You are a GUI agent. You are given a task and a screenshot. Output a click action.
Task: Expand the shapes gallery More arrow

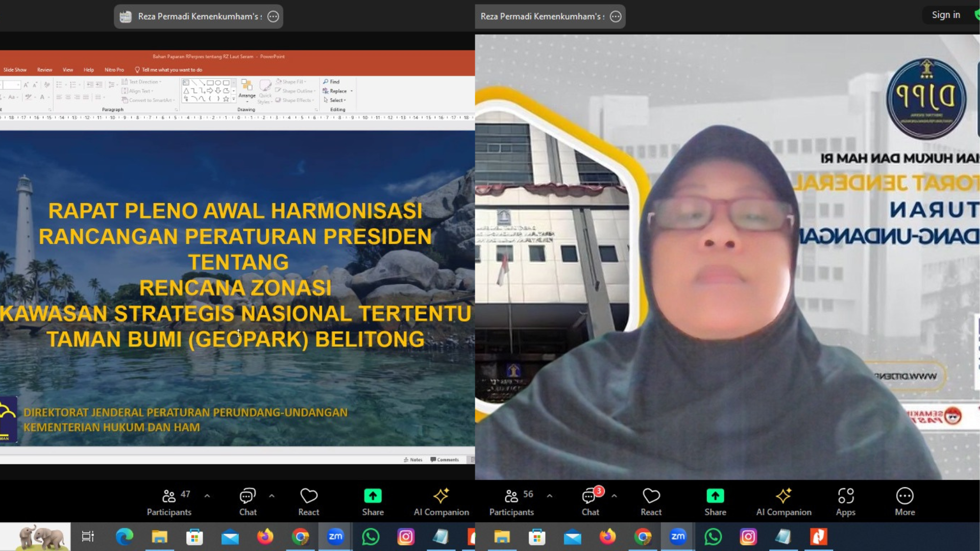click(233, 99)
